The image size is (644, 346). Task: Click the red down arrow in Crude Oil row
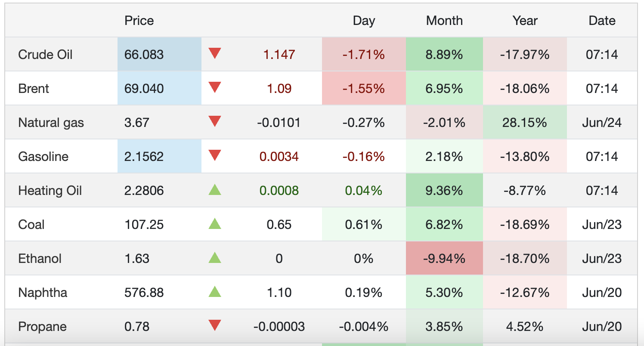[214, 54]
